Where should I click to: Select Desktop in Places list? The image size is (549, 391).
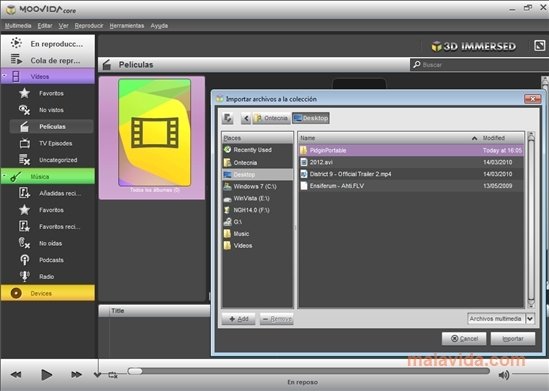pos(257,174)
